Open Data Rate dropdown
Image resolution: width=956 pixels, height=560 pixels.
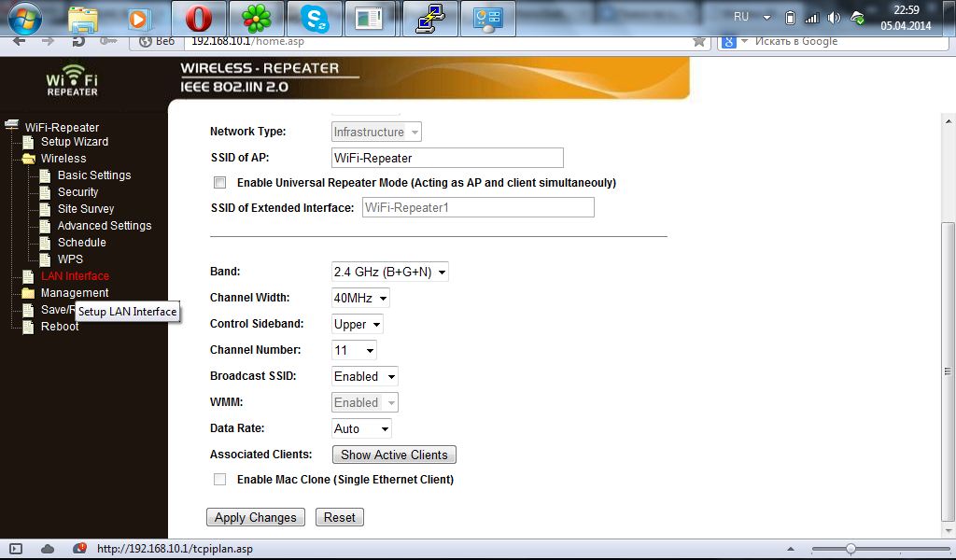pos(361,428)
